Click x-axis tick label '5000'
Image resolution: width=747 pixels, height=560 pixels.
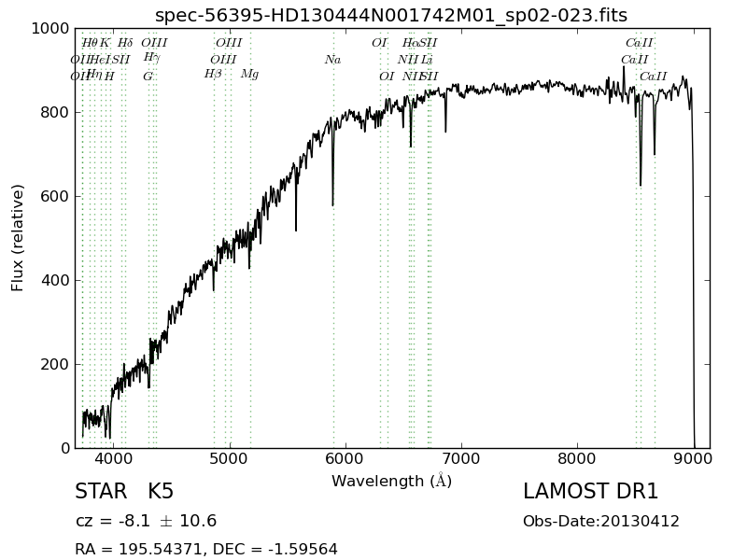pos(230,459)
